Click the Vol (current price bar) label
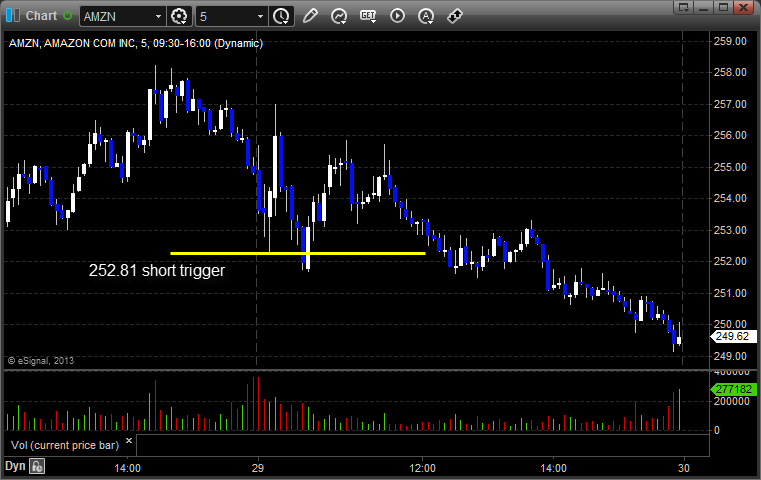This screenshot has height=480, width=761. click(65, 445)
